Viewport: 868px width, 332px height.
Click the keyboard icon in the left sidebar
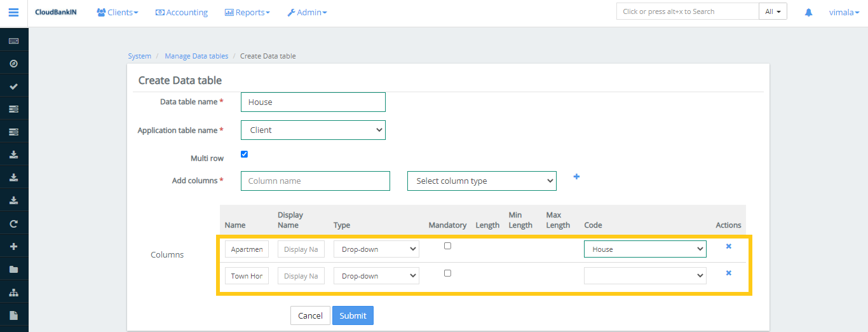(13, 41)
